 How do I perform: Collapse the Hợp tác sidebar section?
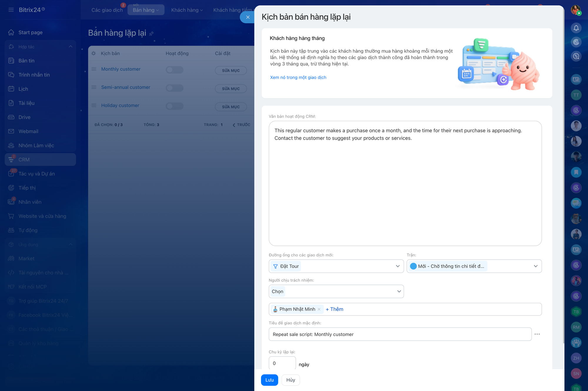pyautogui.click(x=71, y=46)
